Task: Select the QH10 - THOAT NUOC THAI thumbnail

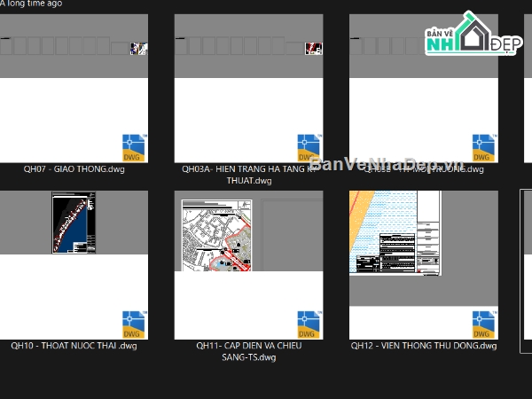Action: coord(74,264)
